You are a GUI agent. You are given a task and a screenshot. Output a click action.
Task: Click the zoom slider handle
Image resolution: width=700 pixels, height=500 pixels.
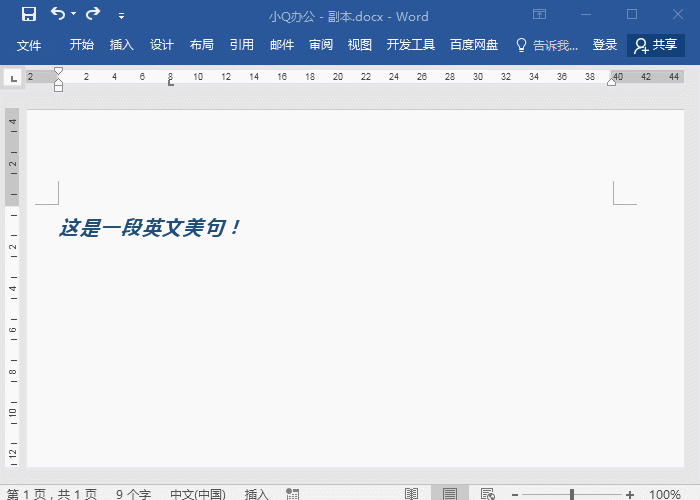coord(572,494)
